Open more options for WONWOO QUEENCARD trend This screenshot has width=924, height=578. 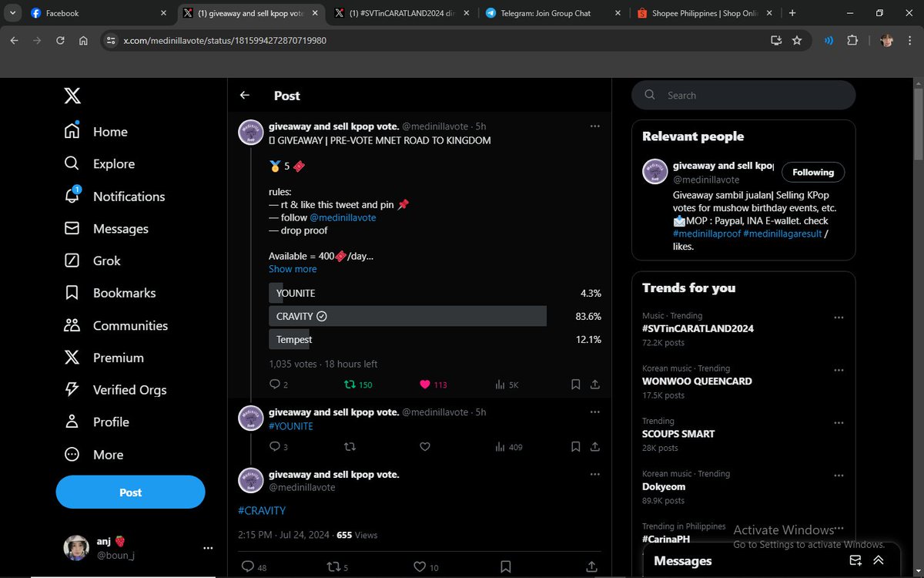click(x=839, y=370)
